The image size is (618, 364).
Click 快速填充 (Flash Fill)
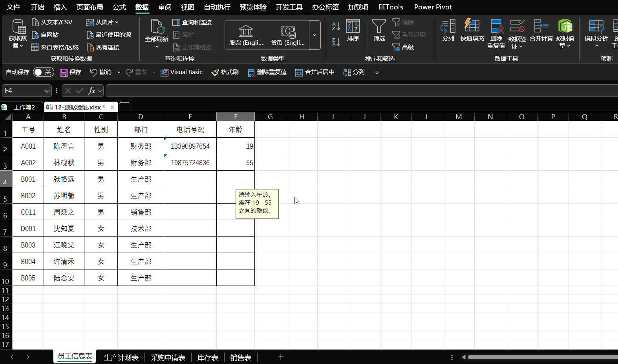click(472, 31)
